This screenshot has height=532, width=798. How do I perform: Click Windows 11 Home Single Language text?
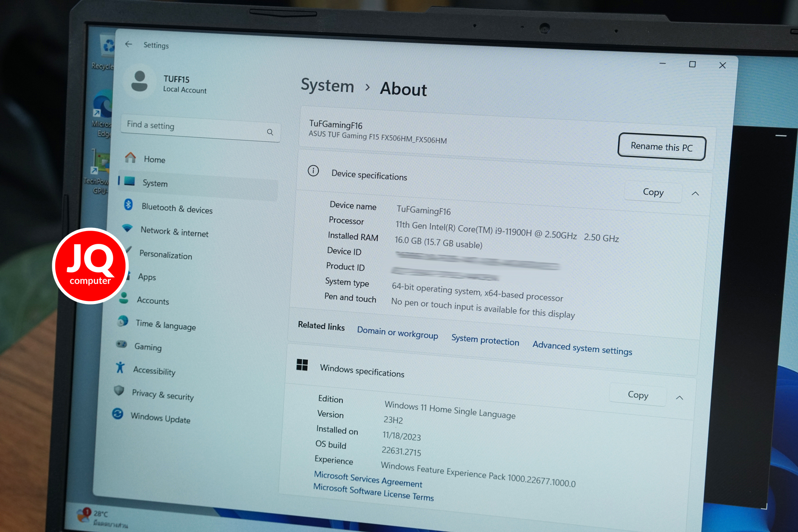[x=450, y=410]
